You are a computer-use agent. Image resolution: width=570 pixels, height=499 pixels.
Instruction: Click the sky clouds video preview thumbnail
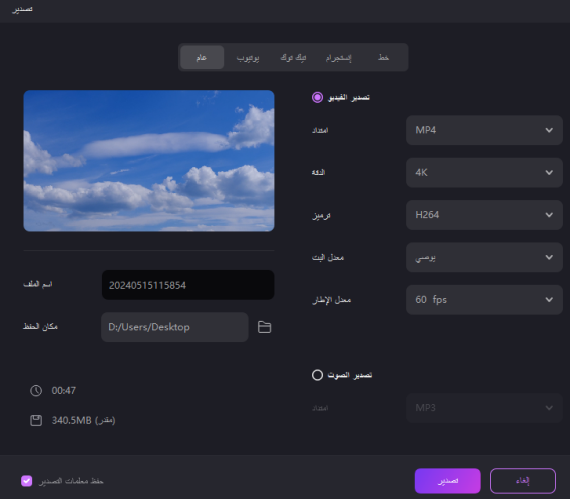point(149,161)
